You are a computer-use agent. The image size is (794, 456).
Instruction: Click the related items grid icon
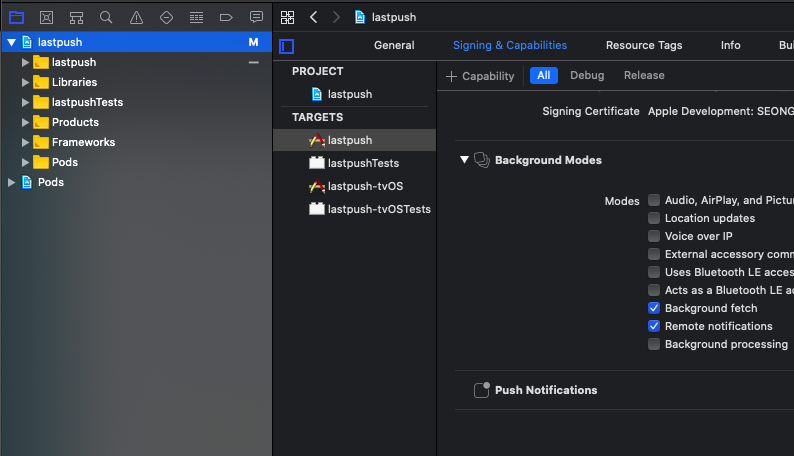coord(287,18)
